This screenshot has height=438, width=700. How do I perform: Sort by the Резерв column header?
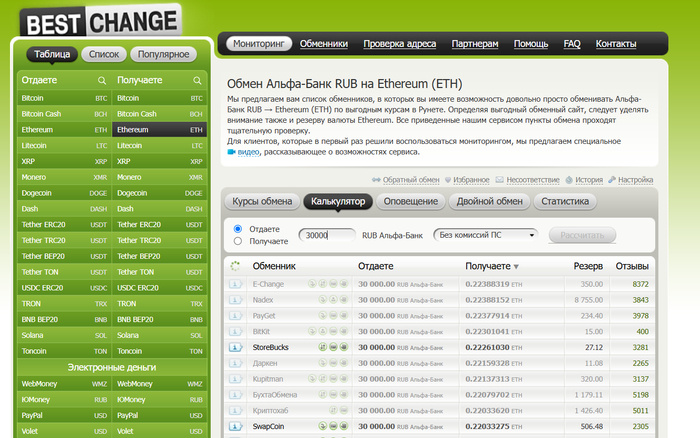(588, 266)
